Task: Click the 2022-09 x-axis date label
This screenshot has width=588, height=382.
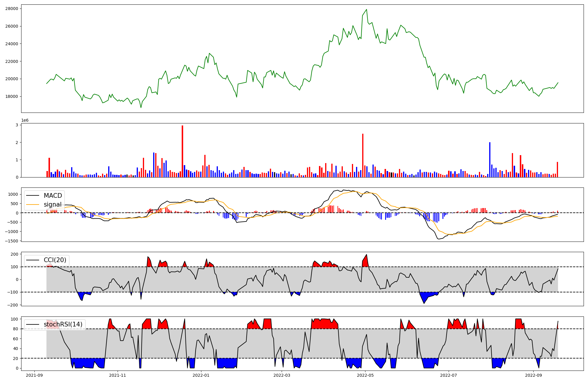Action: [x=533, y=375]
